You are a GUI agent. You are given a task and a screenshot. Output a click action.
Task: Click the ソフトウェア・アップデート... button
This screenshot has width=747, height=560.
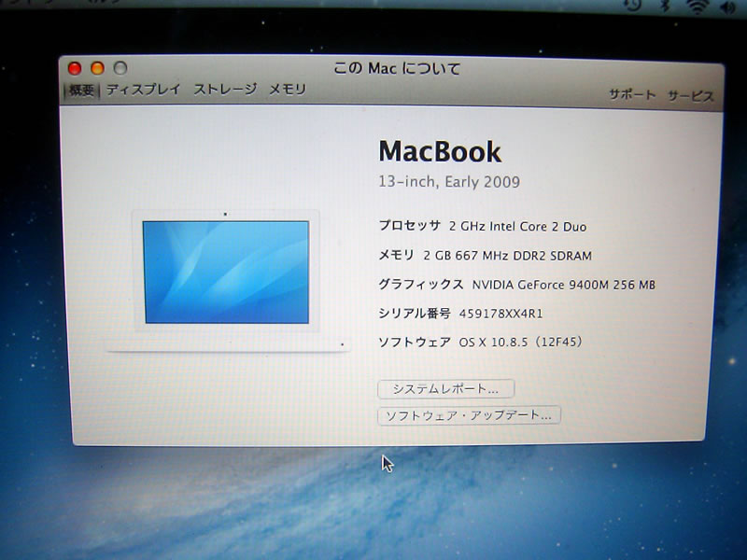coord(469,415)
